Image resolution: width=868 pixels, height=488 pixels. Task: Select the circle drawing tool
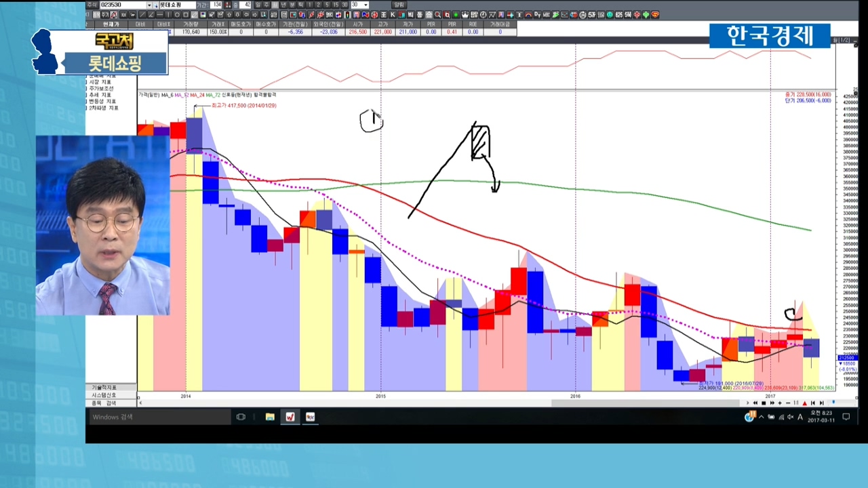coord(178,15)
